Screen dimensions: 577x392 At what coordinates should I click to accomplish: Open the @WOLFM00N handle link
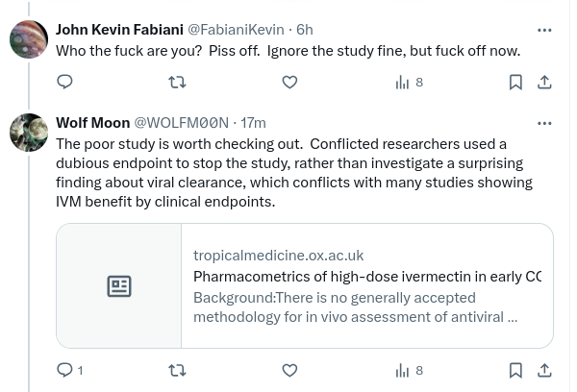[181, 123]
